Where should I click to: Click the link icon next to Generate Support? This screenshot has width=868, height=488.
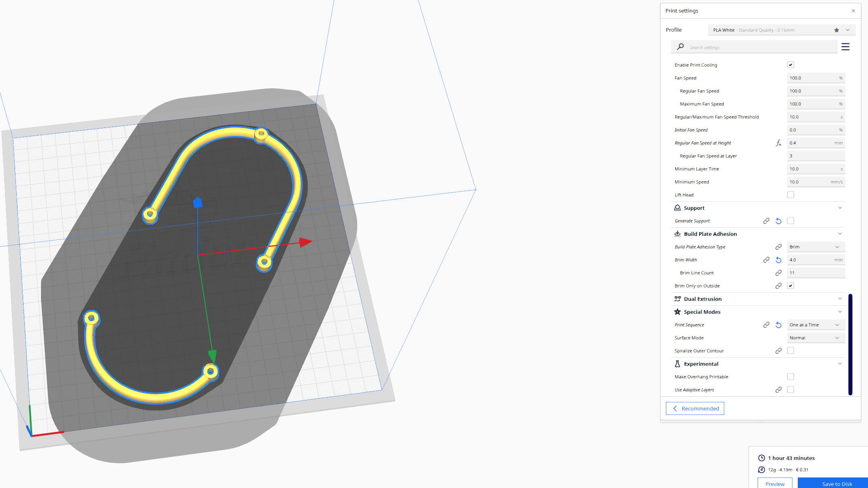[766, 220]
